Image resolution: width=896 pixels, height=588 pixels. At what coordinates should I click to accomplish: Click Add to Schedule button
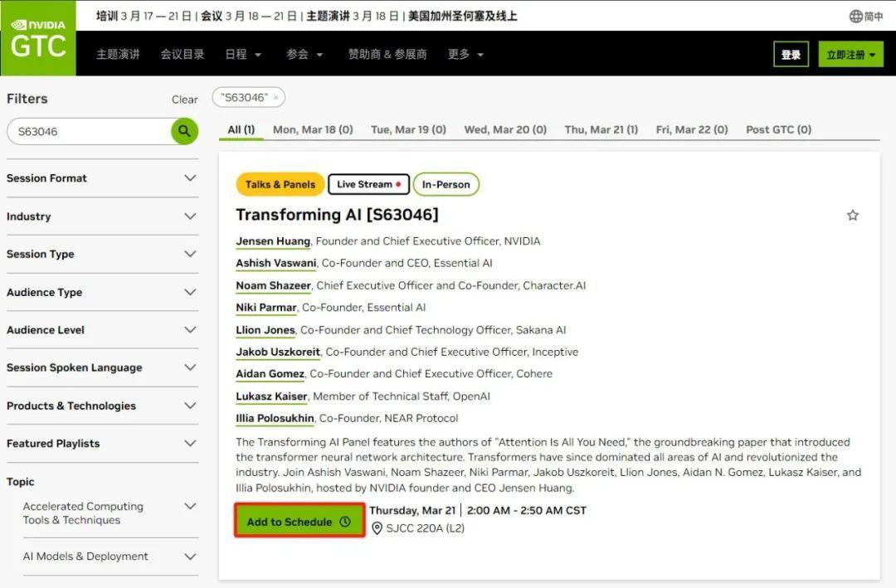click(299, 521)
